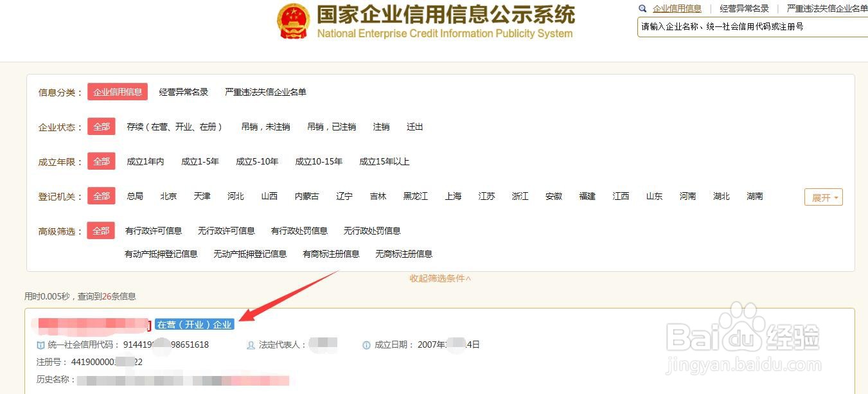
Task: Click the national emblem logo icon
Action: [x=293, y=21]
